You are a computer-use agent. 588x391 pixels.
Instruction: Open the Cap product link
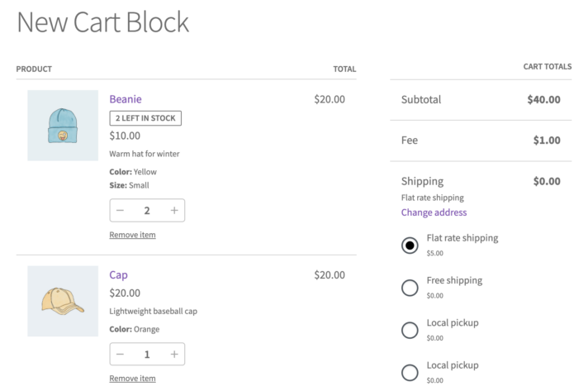pyautogui.click(x=118, y=274)
